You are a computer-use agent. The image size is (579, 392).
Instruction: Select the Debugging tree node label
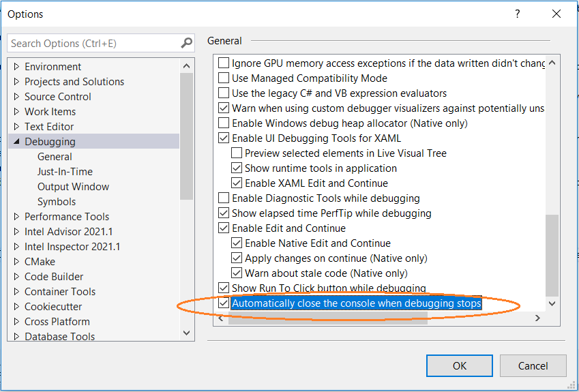coord(50,141)
